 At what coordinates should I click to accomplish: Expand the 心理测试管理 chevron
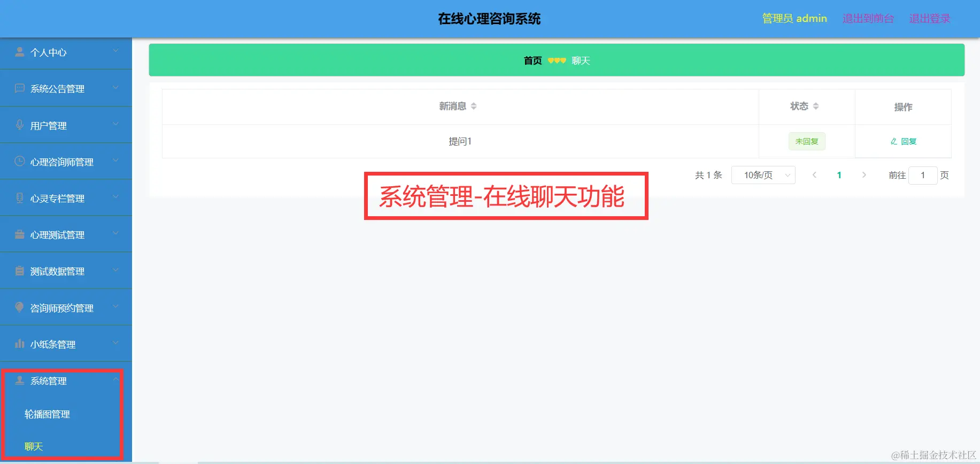pos(115,233)
